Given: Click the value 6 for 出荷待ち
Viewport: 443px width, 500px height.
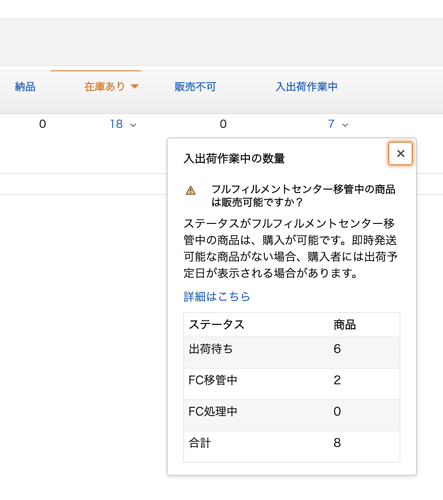Looking at the screenshot, I should [337, 349].
